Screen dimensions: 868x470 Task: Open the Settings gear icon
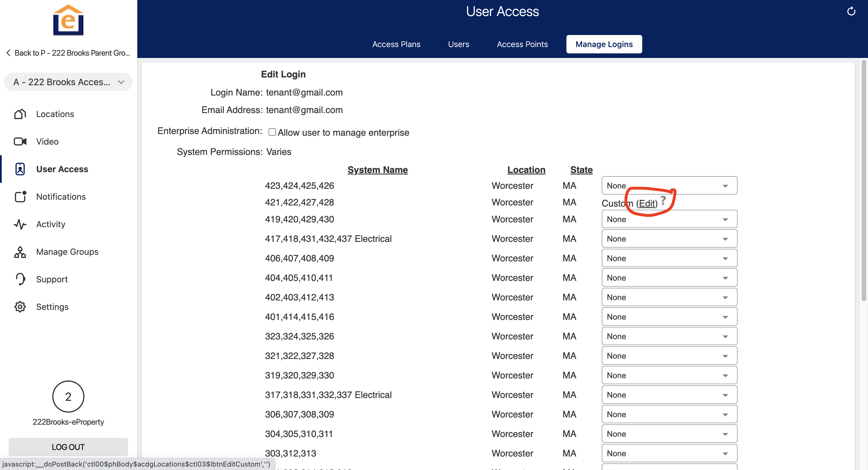(x=20, y=307)
